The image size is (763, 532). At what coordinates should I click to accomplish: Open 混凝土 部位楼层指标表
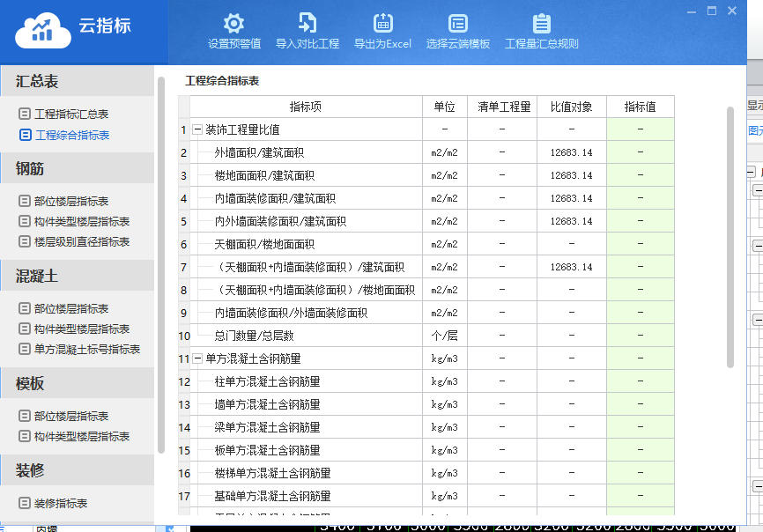[x=71, y=308]
